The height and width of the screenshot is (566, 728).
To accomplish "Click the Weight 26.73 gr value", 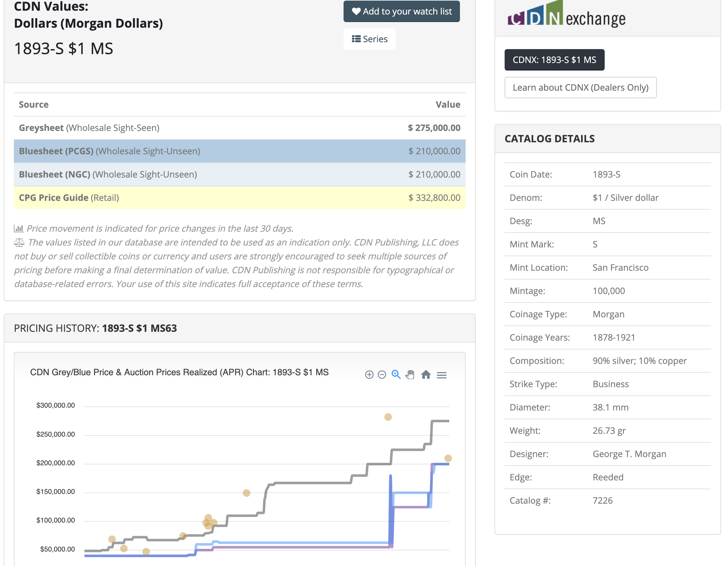I will 609,431.
